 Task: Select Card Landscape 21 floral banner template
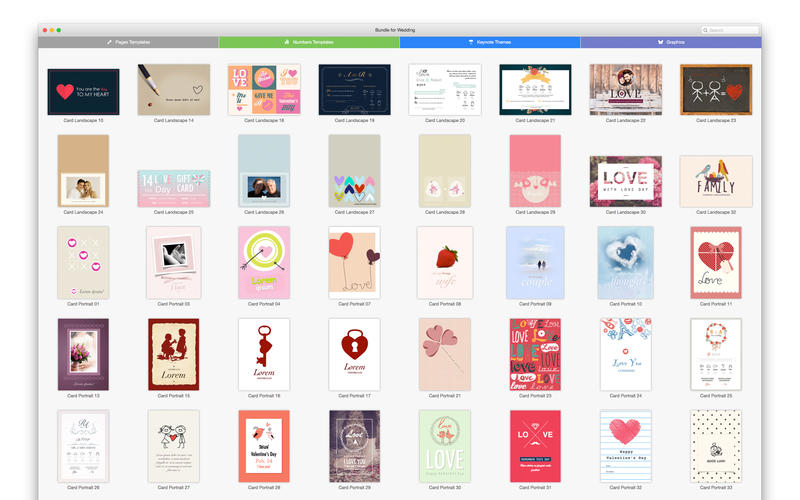pos(535,90)
